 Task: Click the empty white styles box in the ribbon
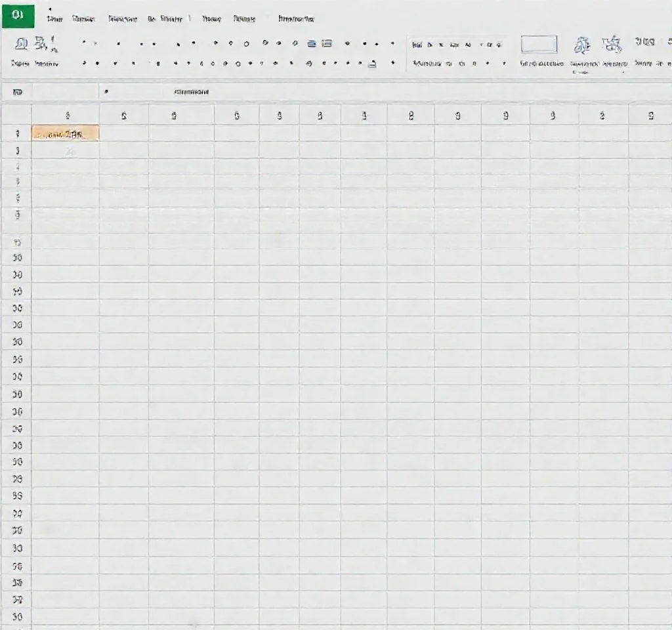pos(539,44)
